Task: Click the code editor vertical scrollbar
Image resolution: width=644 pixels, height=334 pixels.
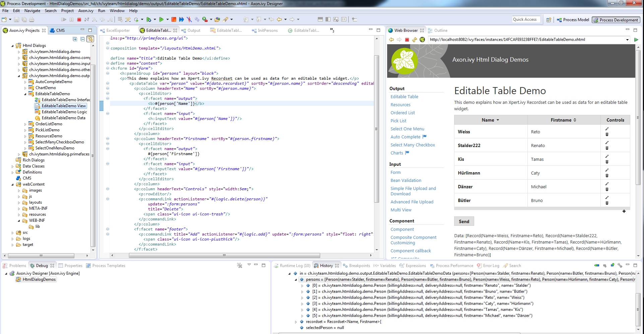Action: (x=376, y=129)
